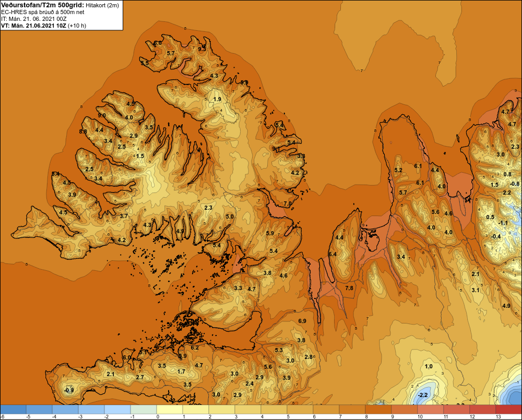Click the title "Veðurstofan/T2m 500grid:"

[x=42, y=5]
